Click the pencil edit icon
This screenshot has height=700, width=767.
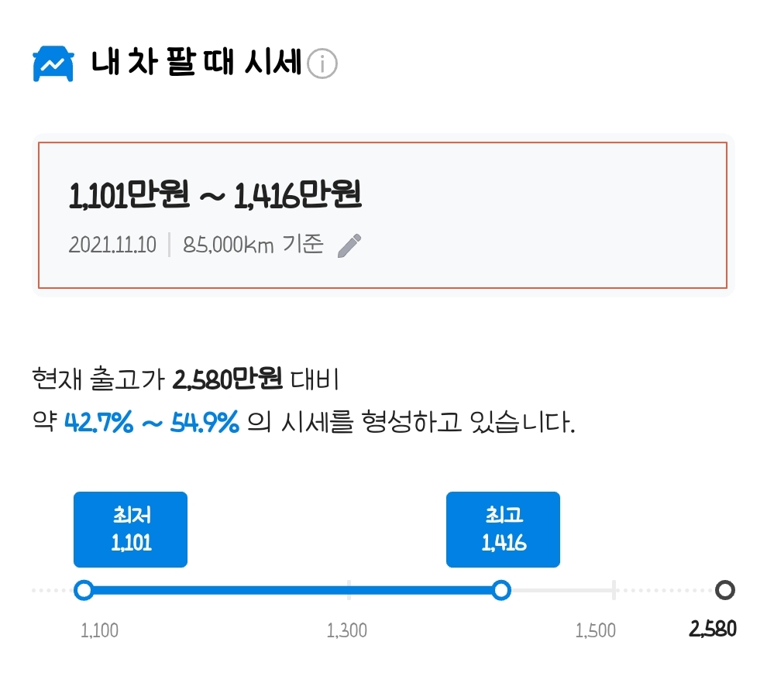[350, 244]
